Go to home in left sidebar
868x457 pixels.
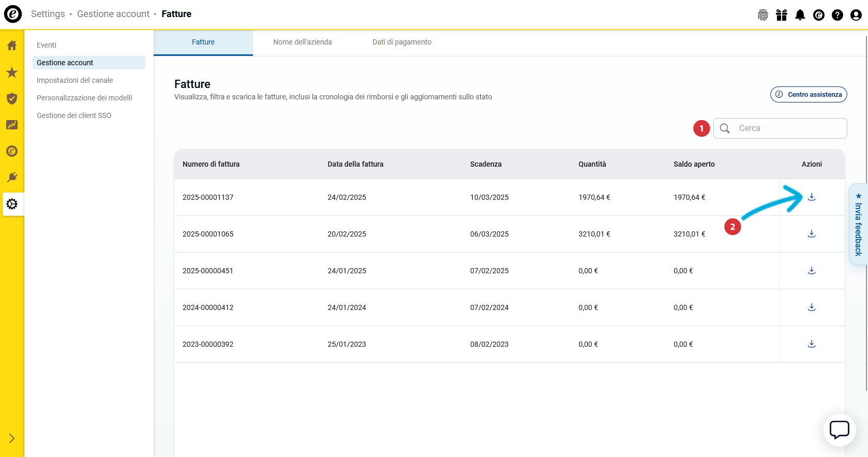(12, 46)
